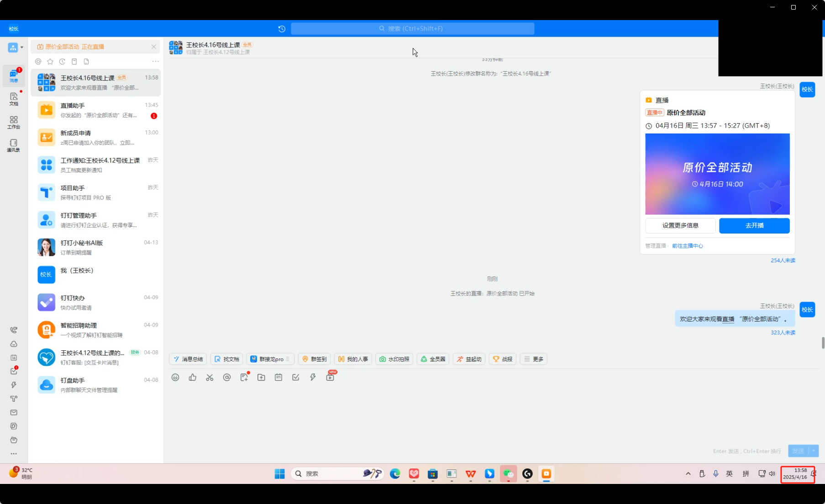Open the three-dot menu above conversation list
The image size is (825, 504).
[x=155, y=62]
